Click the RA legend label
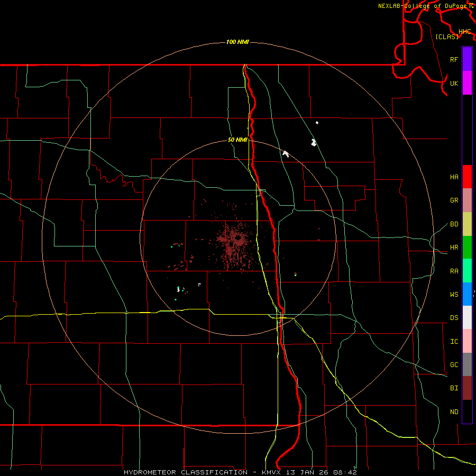This screenshot has width=476, height=476. [x=454, y=271]
